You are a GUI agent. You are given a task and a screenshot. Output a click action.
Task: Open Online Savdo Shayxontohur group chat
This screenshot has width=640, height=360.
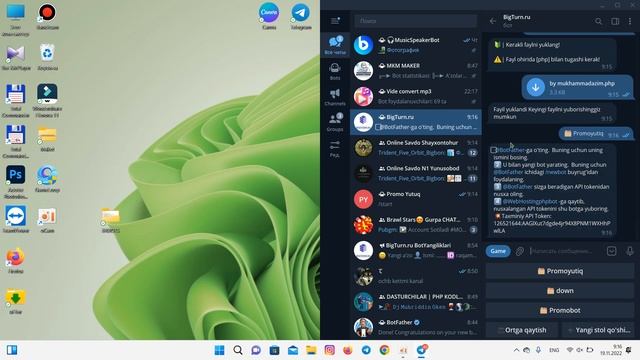click(x=416, y=148)
